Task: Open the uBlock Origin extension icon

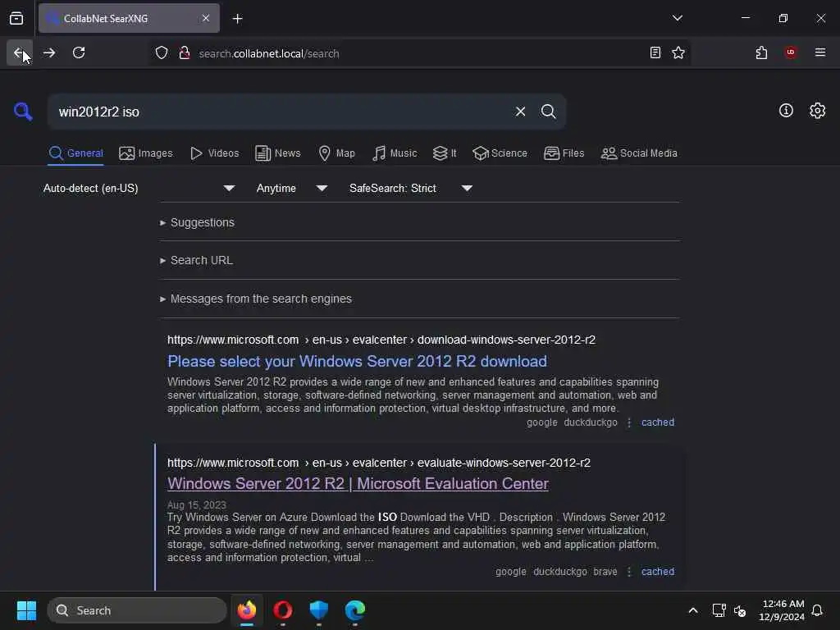Action: [790, 52]
